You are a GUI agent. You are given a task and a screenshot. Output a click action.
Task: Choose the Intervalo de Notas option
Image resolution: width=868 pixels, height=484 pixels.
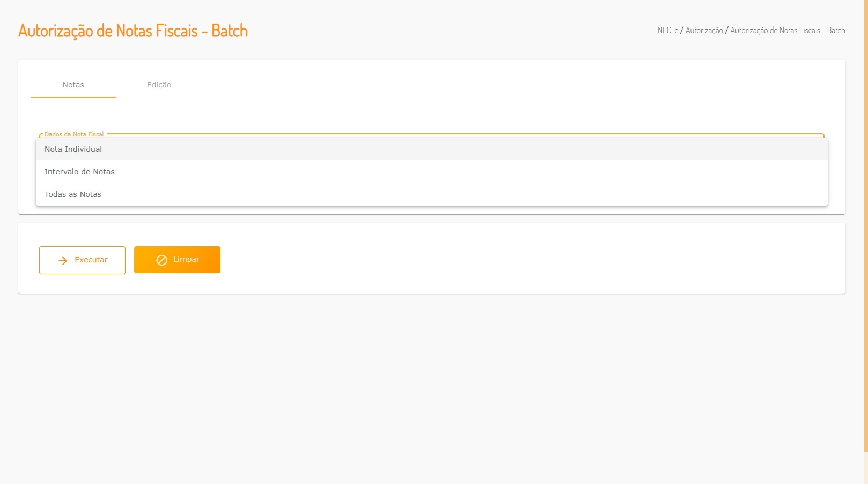[x=79, y=172]
